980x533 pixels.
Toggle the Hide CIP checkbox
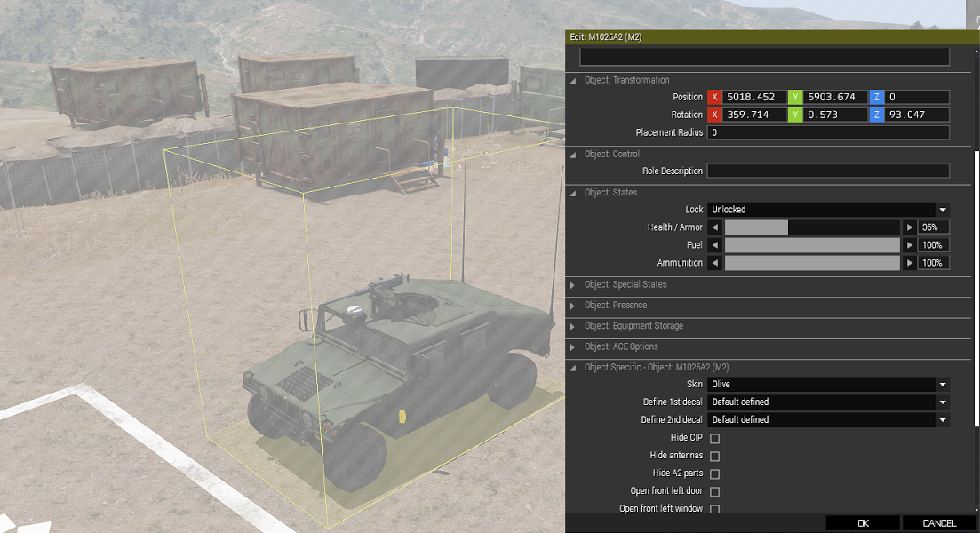(715, 439)
